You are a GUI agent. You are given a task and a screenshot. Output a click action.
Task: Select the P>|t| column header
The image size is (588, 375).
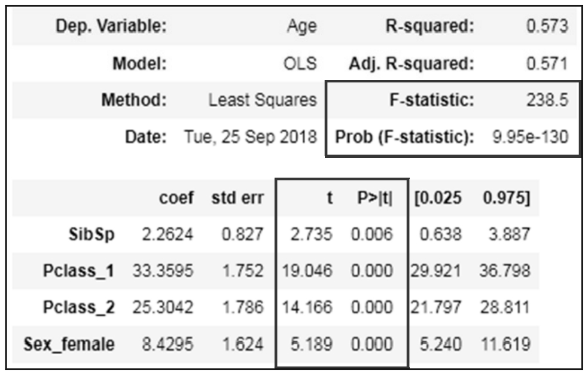[372, 199]
